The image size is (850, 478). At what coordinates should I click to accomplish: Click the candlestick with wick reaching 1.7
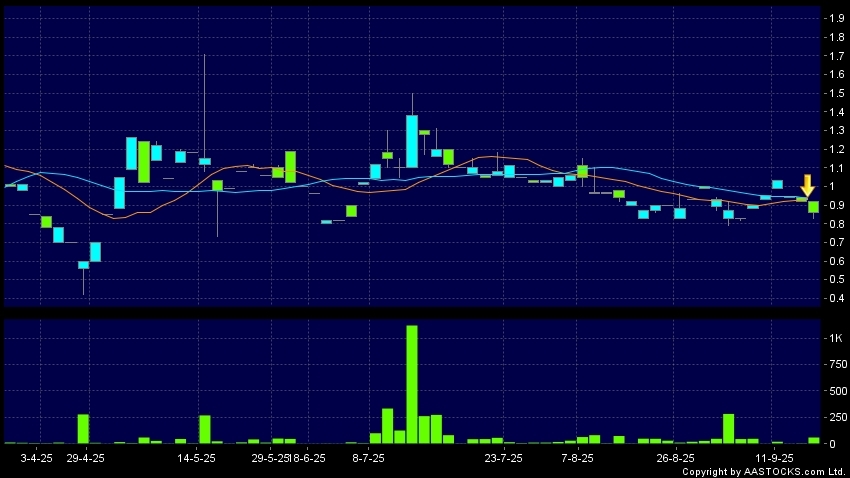(x=205, y=161)
